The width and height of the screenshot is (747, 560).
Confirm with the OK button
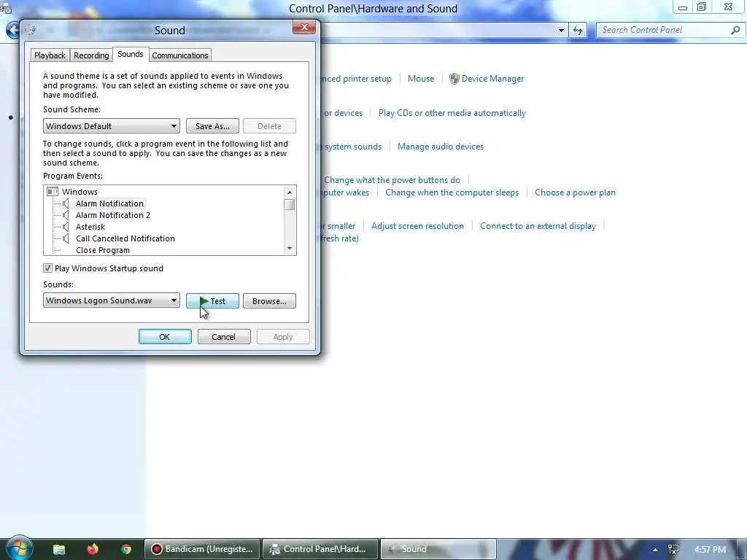165,337
